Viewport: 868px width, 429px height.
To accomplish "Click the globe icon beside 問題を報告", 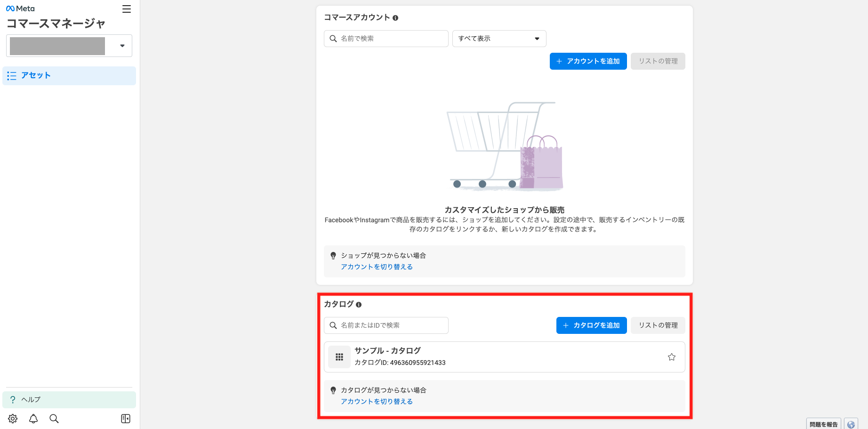I will 851,424.
